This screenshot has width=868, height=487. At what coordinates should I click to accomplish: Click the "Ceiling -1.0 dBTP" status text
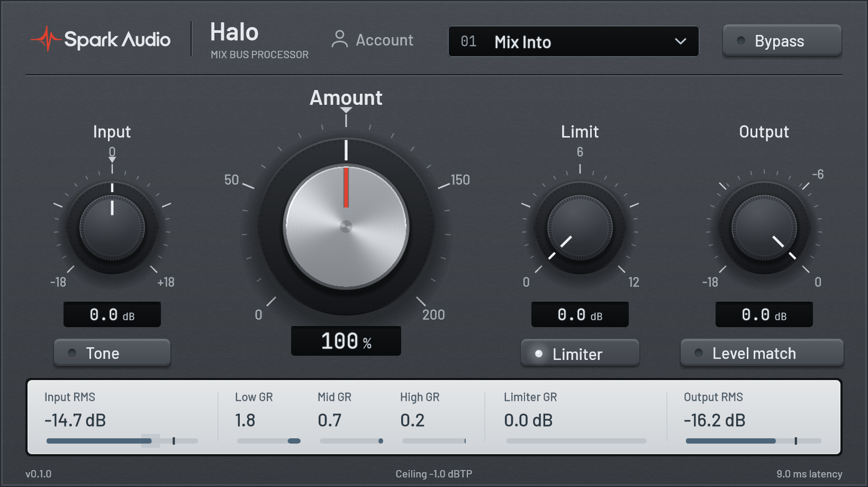(434, 474)
